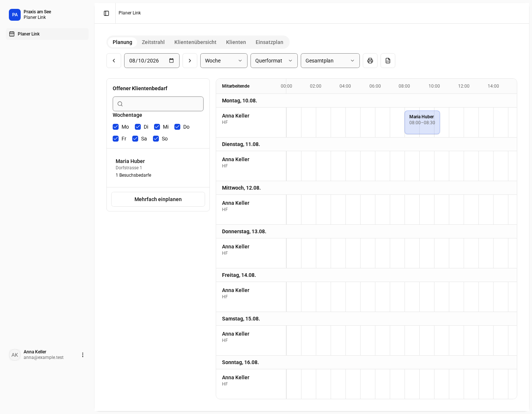The width and height of the screenshot is (532, 414).
Task: Click the Mitarbeitende column header
Action: tap(236, 86)
